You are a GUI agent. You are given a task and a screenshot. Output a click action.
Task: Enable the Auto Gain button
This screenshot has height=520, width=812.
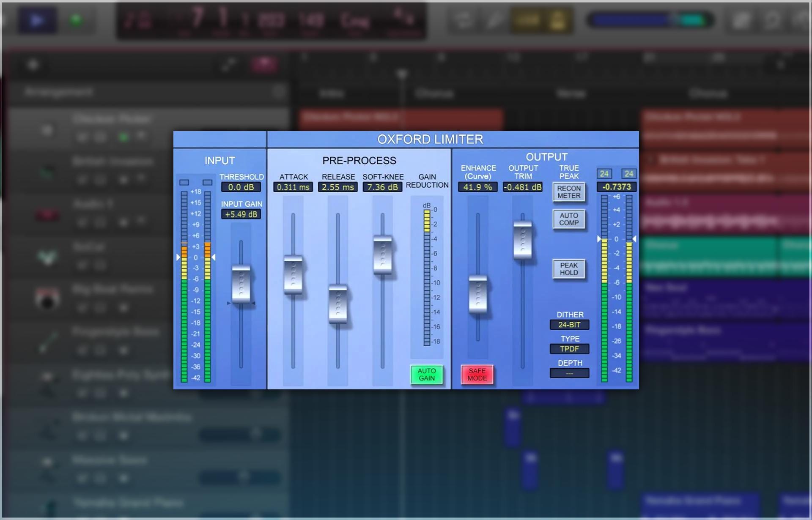(427, 375)
